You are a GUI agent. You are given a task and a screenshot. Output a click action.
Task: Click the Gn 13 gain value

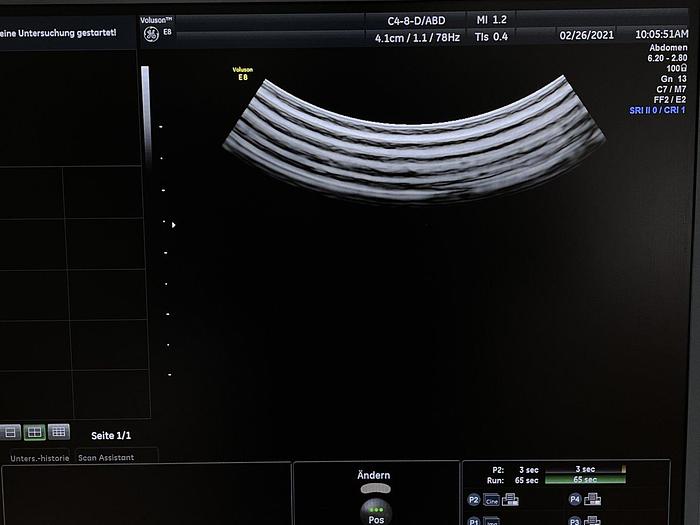tap(674, 79)
